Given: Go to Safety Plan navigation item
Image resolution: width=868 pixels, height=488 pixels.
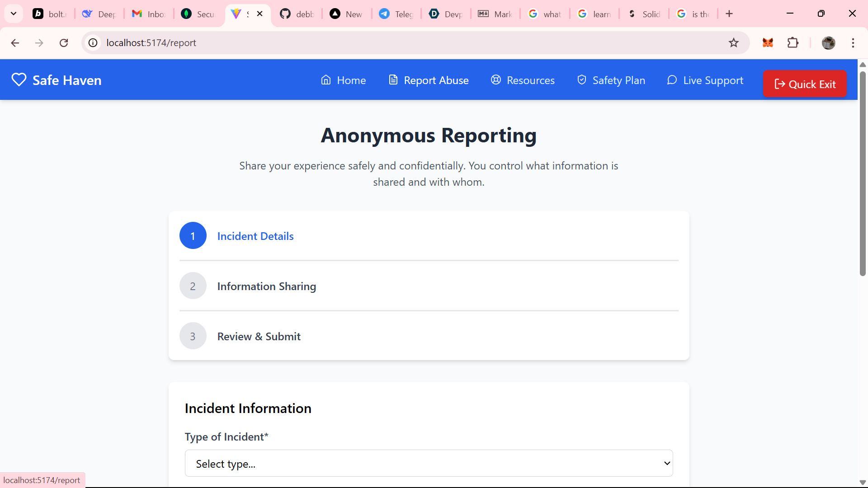Looking at the screenshot, I should point(611,80).
